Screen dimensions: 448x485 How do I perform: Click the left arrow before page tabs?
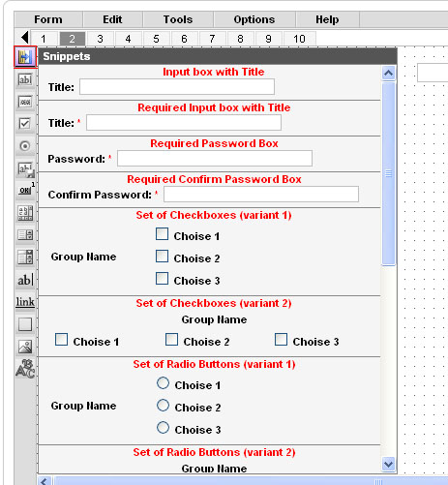pos(25,38)
